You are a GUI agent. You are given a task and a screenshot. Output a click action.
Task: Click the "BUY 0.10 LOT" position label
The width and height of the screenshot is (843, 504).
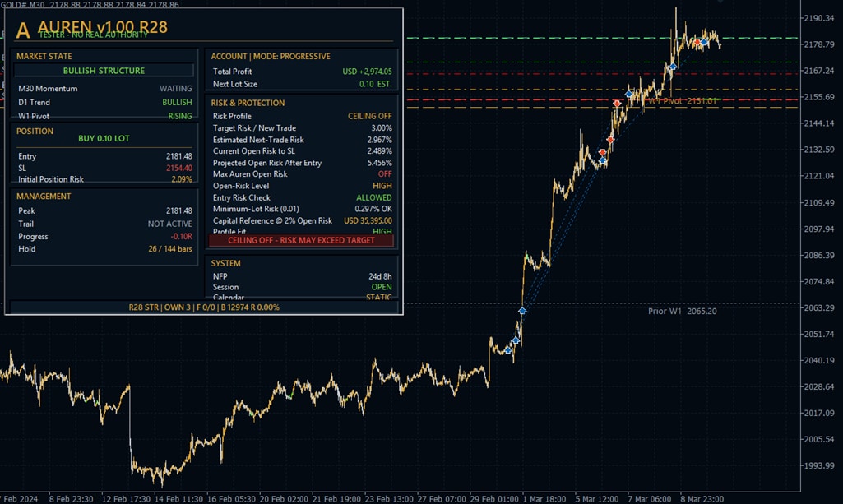(x=104, y=138)
